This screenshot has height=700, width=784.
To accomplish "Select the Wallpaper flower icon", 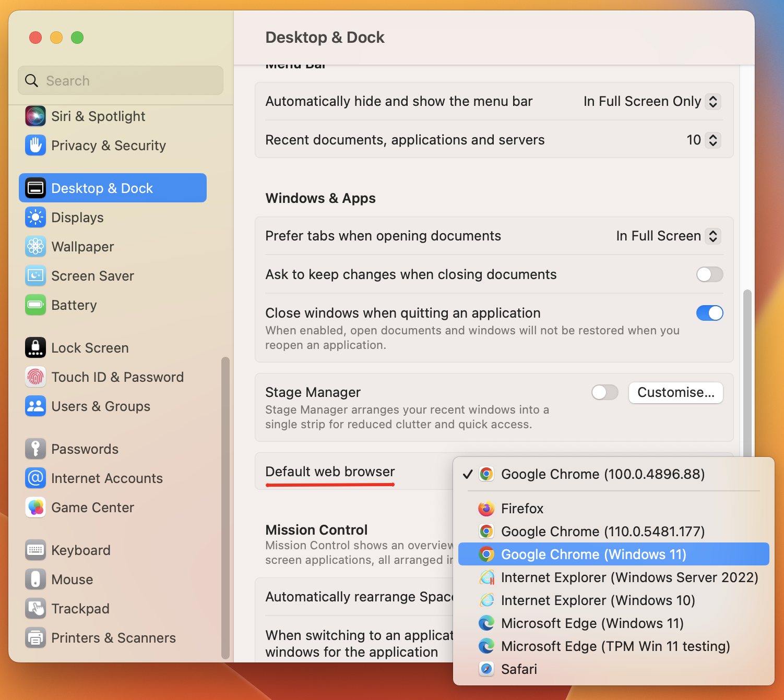I will (x=35, y=247).
